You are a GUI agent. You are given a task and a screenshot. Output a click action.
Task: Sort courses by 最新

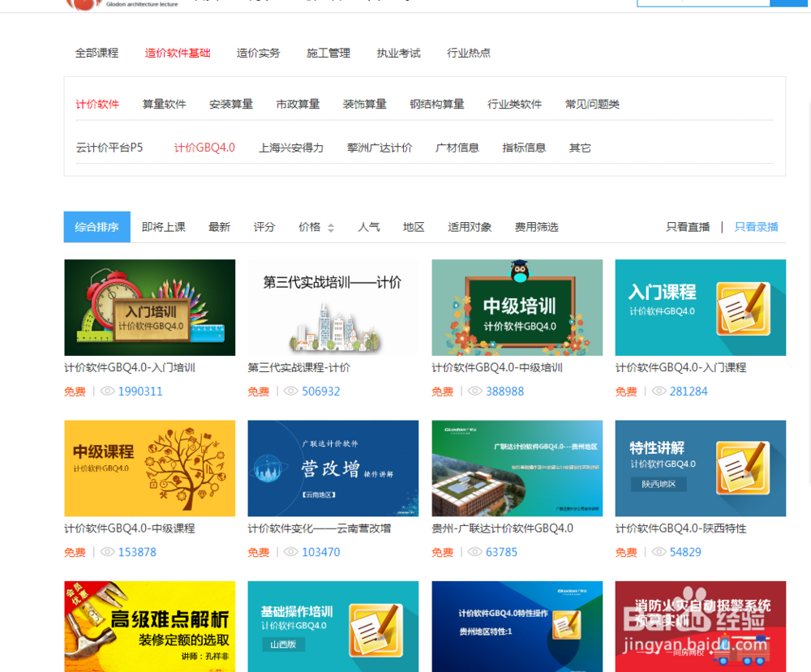click(219, 227)
